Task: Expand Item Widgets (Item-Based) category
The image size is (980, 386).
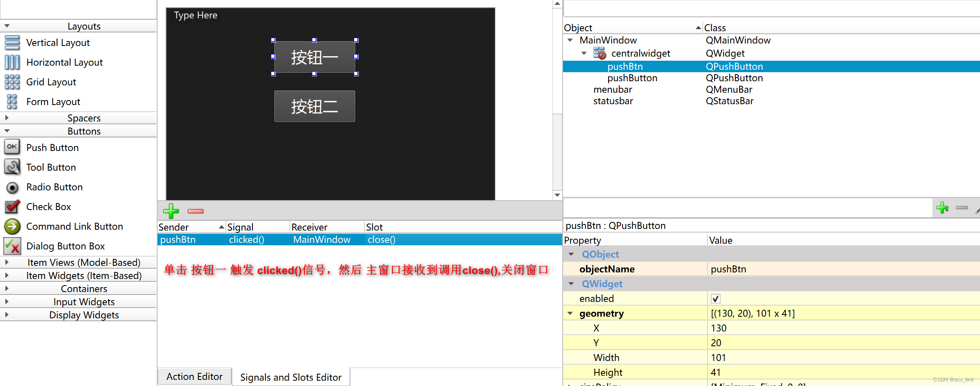Action: click(x=7, y=275)
